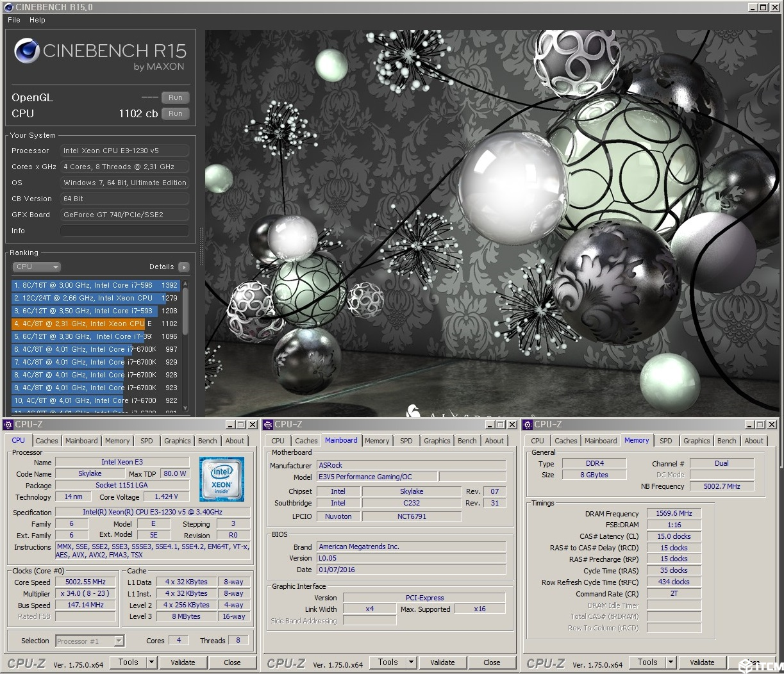Open Graphics tab in first CPU-Z window
The width and height of the screenshot is (784, 674).
click(x=178, y=441)
